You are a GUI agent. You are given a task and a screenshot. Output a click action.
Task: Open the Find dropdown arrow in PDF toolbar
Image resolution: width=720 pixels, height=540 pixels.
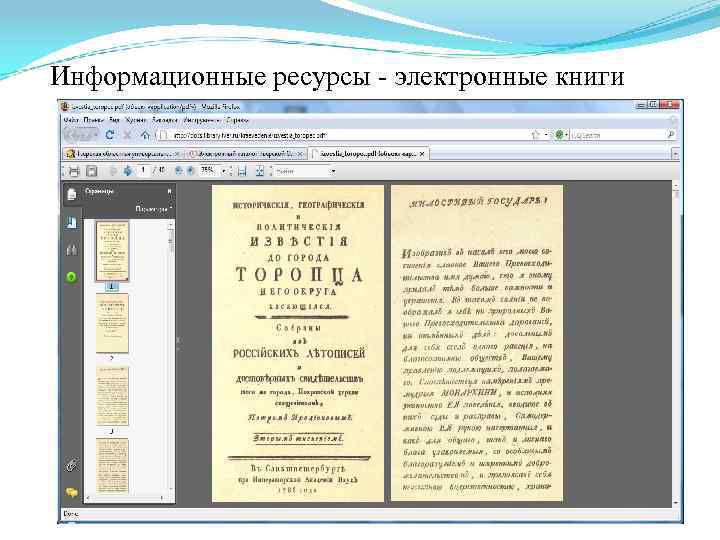pos(333,171)
